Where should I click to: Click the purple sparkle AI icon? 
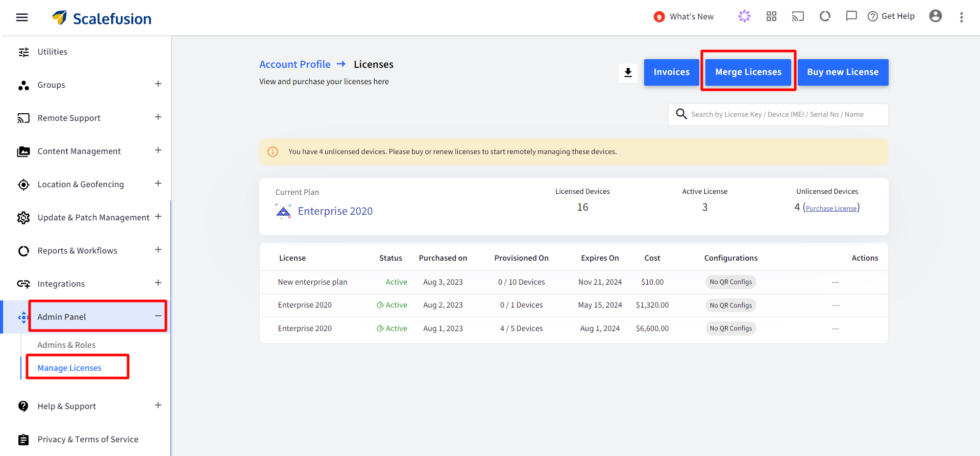click(744, 16)
